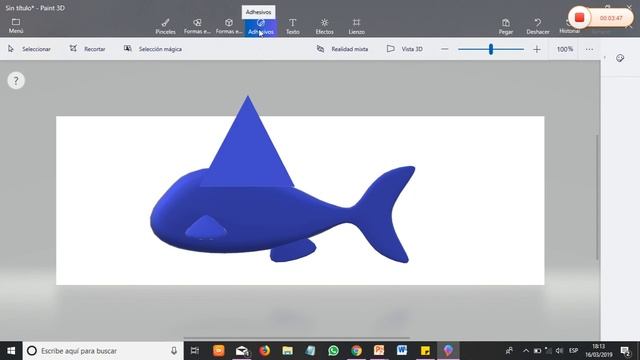Click the Pegar paste button

pos(506,26)
